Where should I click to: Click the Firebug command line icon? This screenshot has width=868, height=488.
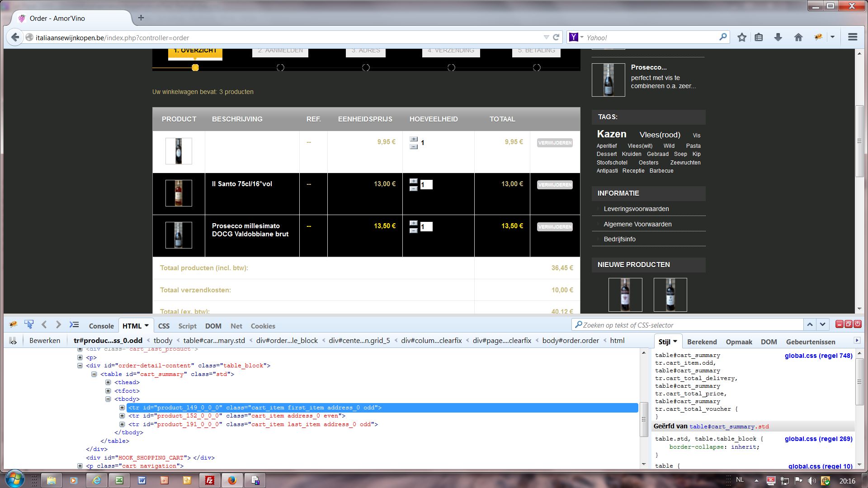pyautogui.click(x=74, y=324)
